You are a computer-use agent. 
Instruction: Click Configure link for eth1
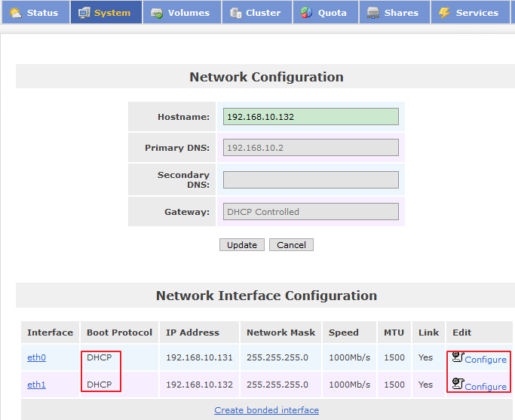pos(486,387)
